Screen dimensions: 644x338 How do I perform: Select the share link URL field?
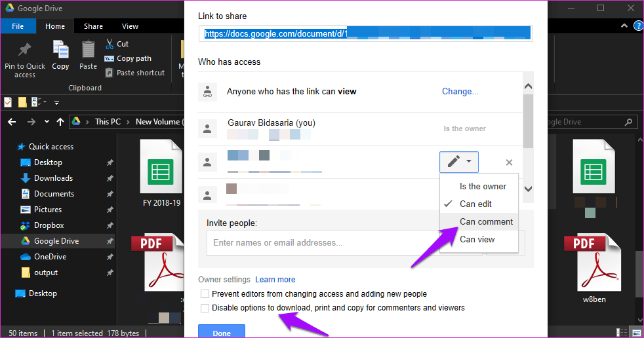coord(365,33)
